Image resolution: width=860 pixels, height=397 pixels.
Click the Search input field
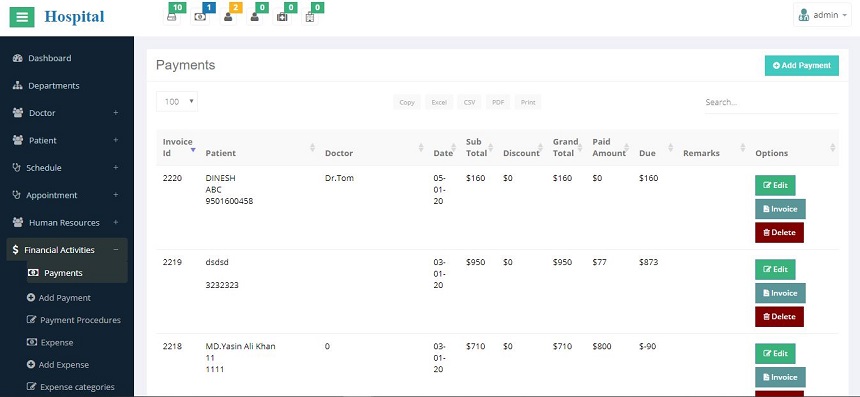pyautogui.click(x=771, y=102)
